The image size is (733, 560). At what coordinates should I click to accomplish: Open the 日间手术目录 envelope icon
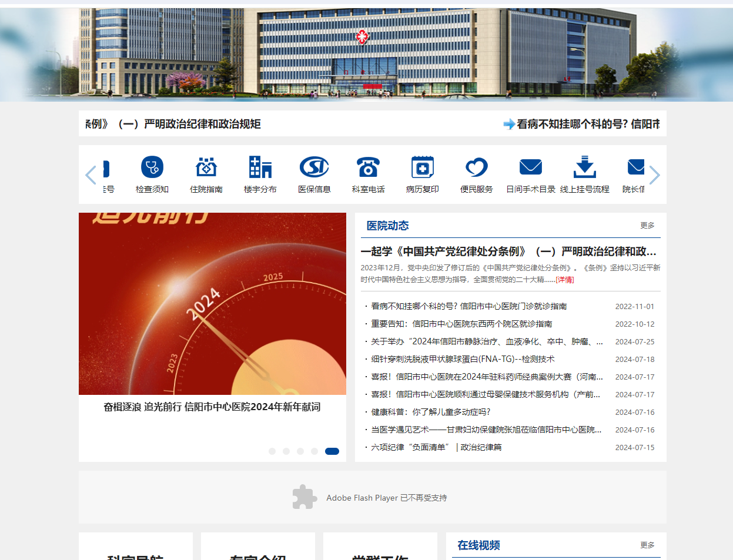click(531, 167)
